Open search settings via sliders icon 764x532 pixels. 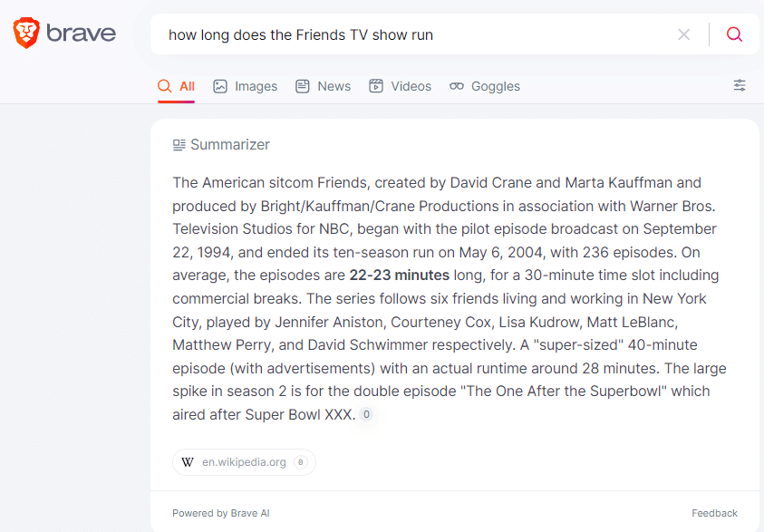[x=740, y=85]
